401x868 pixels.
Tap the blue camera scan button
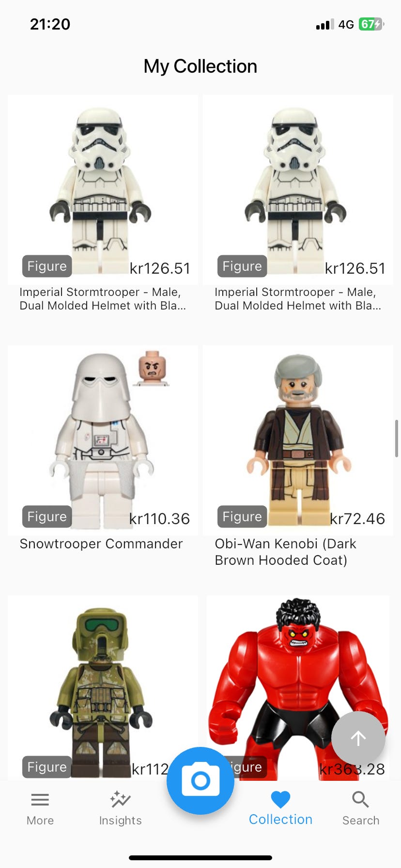click(x=200, y=780)
